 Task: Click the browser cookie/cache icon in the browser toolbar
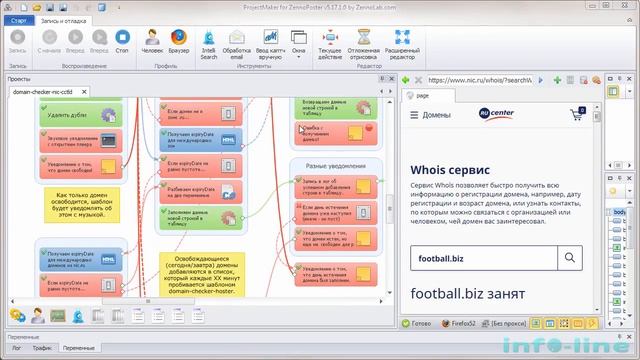tap(596, 80)
